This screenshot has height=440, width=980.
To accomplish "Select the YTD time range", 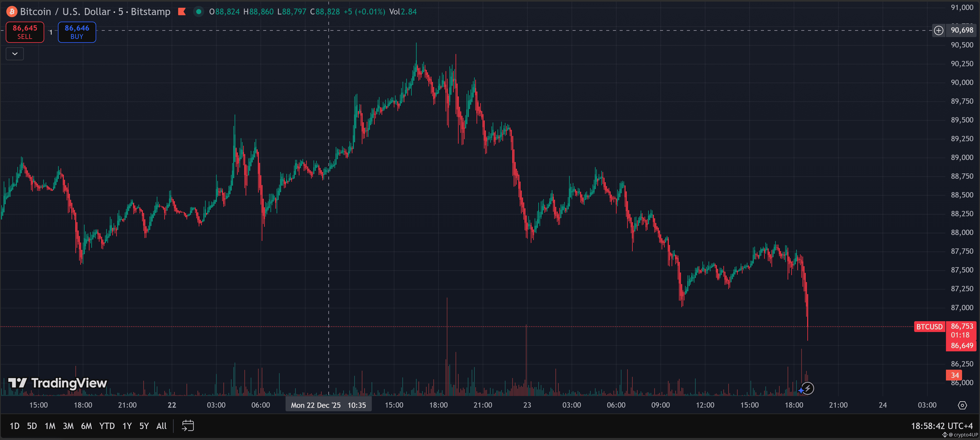I will (x=107, y=426).
